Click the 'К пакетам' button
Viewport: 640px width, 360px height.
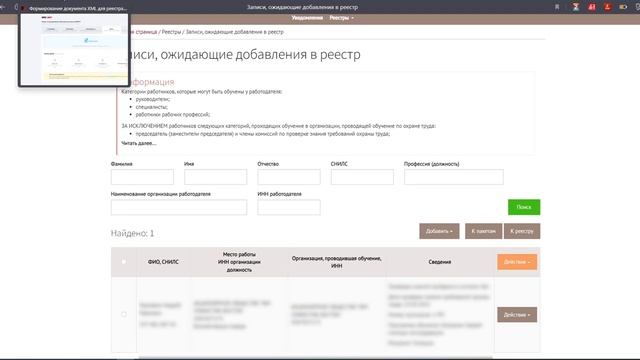coord(484,231)
